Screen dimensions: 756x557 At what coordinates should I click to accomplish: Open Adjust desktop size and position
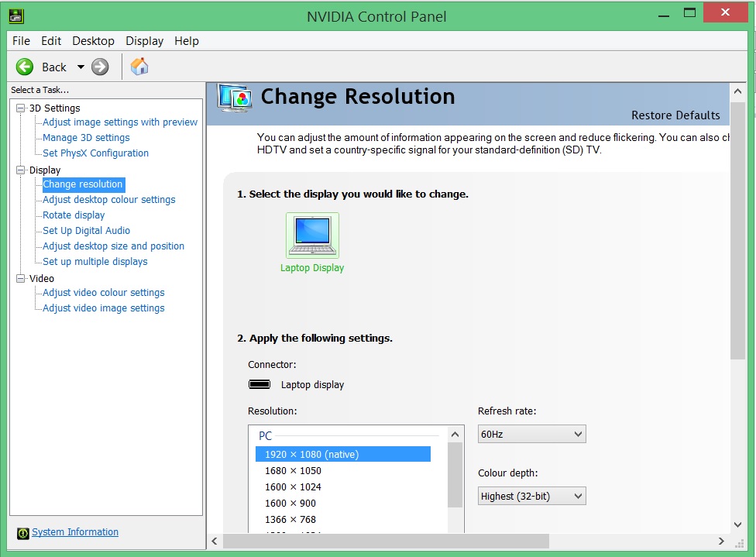(113, 246)
